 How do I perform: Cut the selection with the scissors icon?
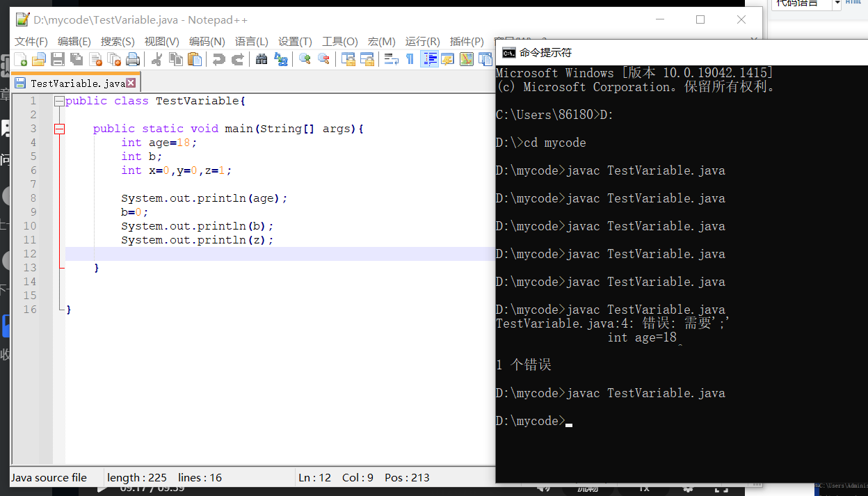tap(156, 59)
